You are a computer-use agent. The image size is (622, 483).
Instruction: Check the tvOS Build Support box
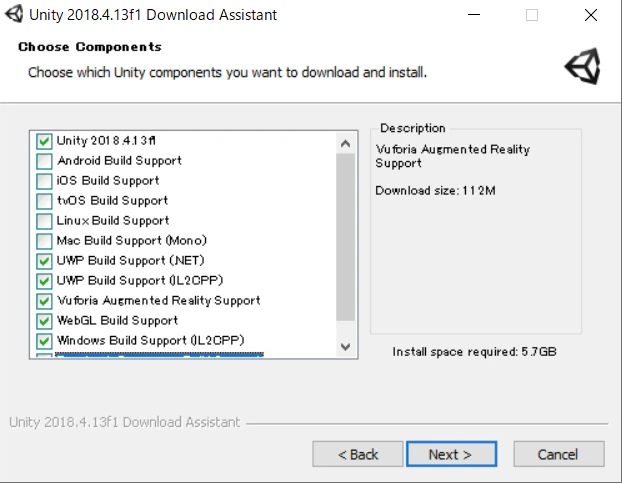click(x=44, y=201)
